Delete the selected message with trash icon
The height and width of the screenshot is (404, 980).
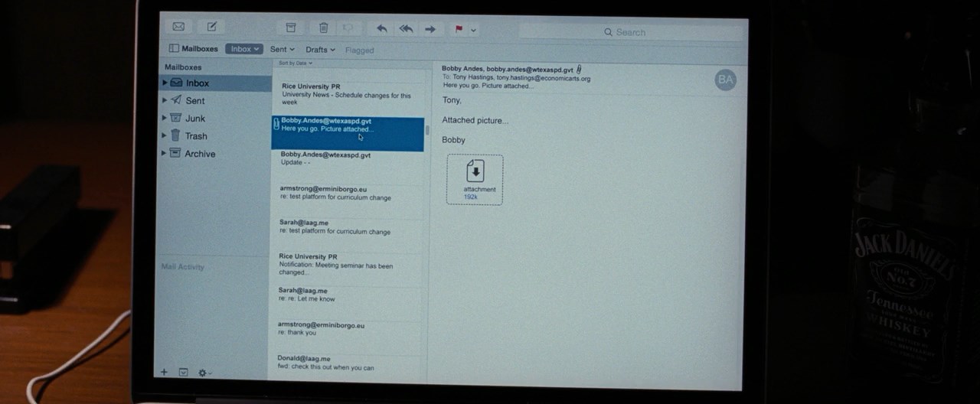323,28
